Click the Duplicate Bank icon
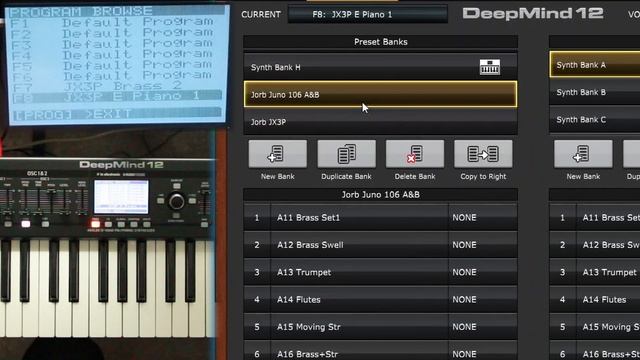640x360 pixels. (347, 154)
